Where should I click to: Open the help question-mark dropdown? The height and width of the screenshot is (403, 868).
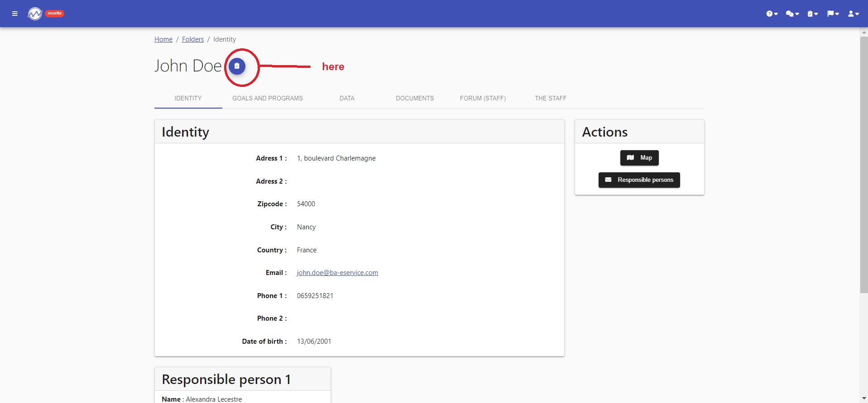pyautogui.click(x=772, y=14)
